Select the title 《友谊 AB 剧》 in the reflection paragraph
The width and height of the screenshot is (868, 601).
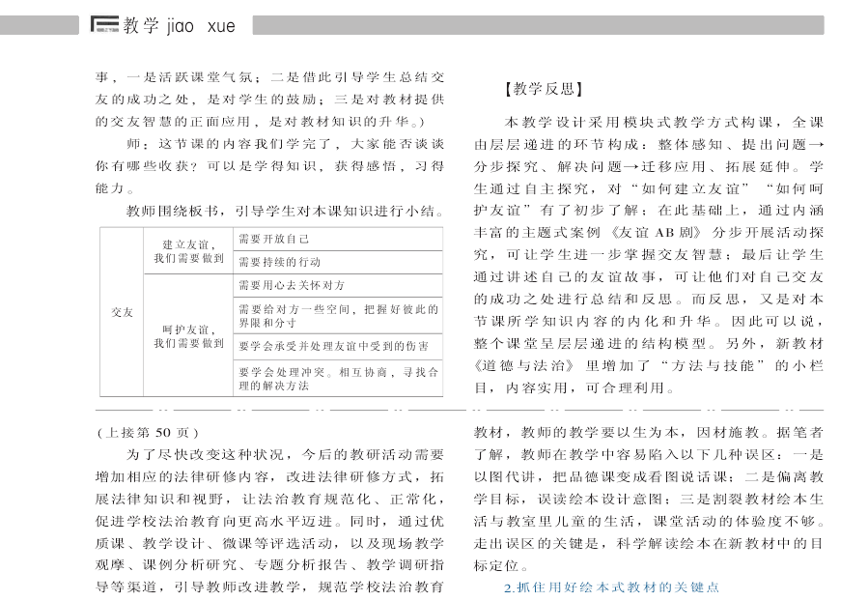(656, 233)
